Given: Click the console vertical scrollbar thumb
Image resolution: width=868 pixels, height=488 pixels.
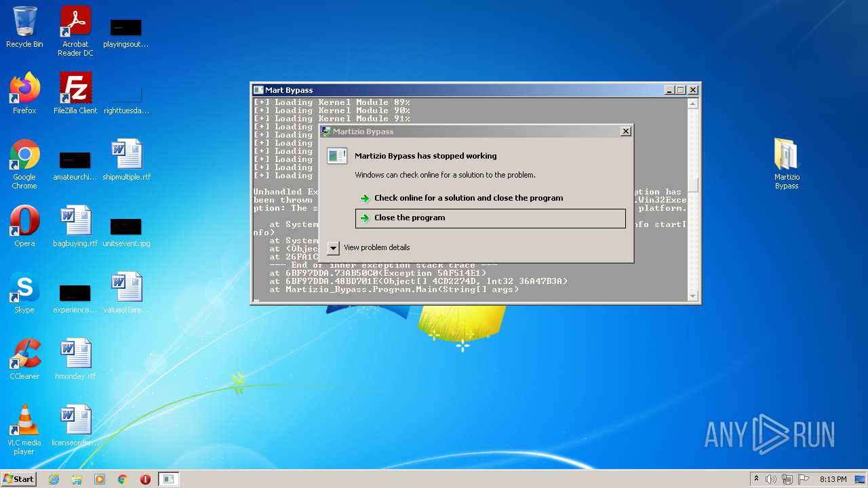Looking at the screenshot, I should coord(692,184).
